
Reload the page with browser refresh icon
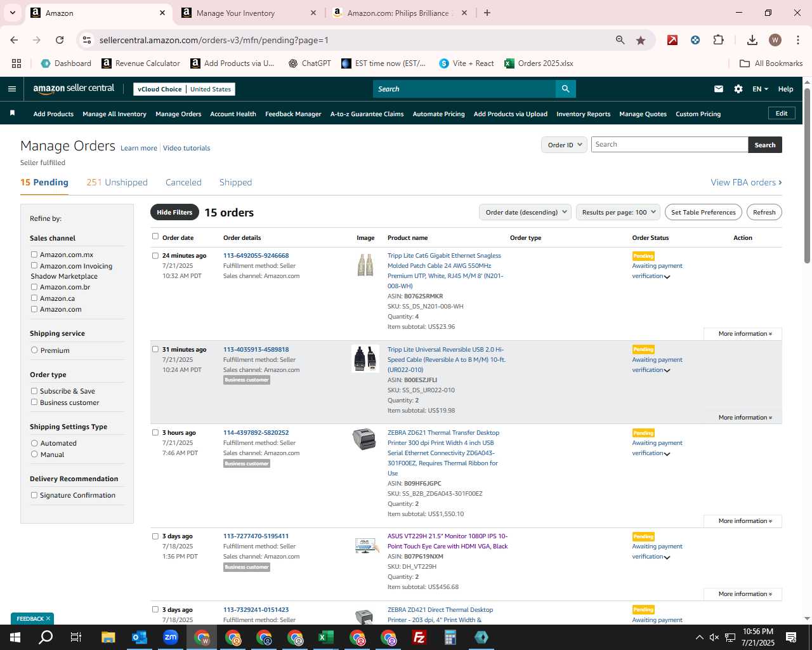(x=60, y=40)
